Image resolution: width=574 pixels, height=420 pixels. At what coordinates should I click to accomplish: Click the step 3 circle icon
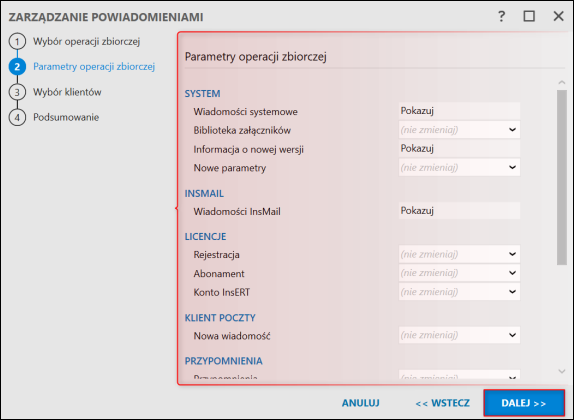coord(17,92)
